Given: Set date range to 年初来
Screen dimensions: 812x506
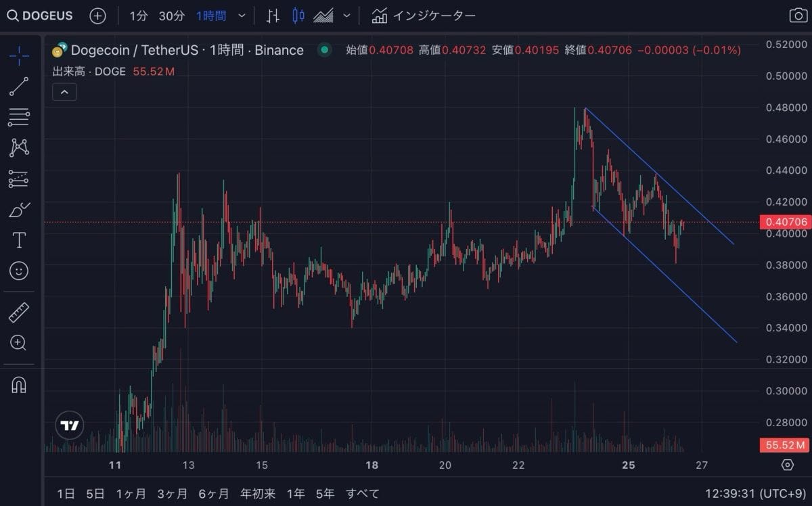Looking at the screenshot, I should [258, 493].
